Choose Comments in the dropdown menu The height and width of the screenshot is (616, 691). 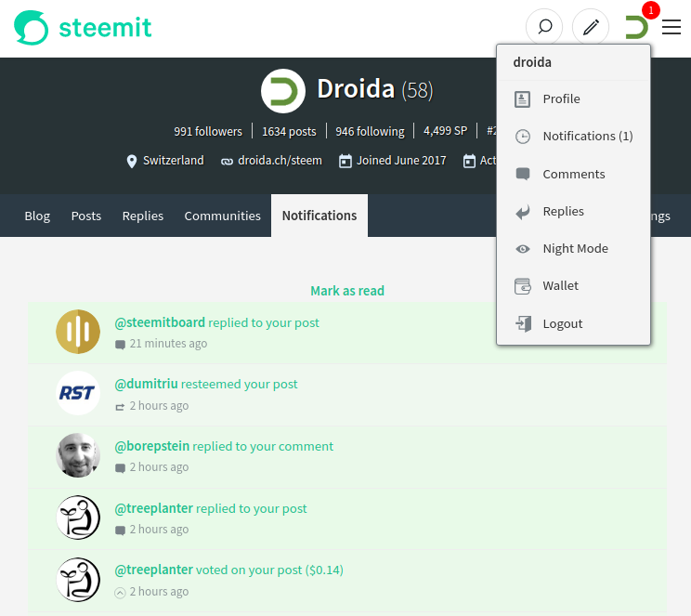(x=573, y=175)
